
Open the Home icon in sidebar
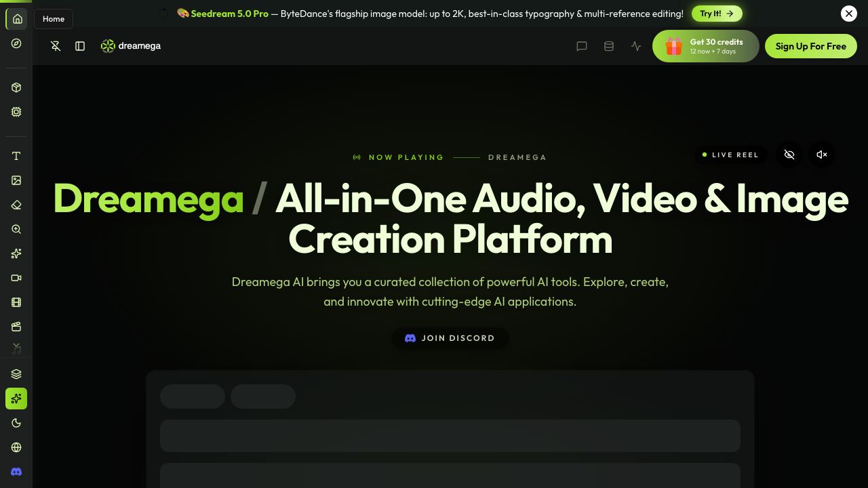[17, 19]
